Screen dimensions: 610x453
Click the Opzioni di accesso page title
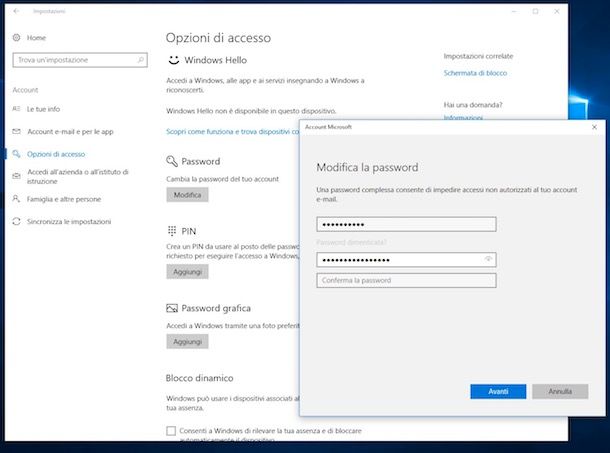pyautogui.click(x=218, y=38)
